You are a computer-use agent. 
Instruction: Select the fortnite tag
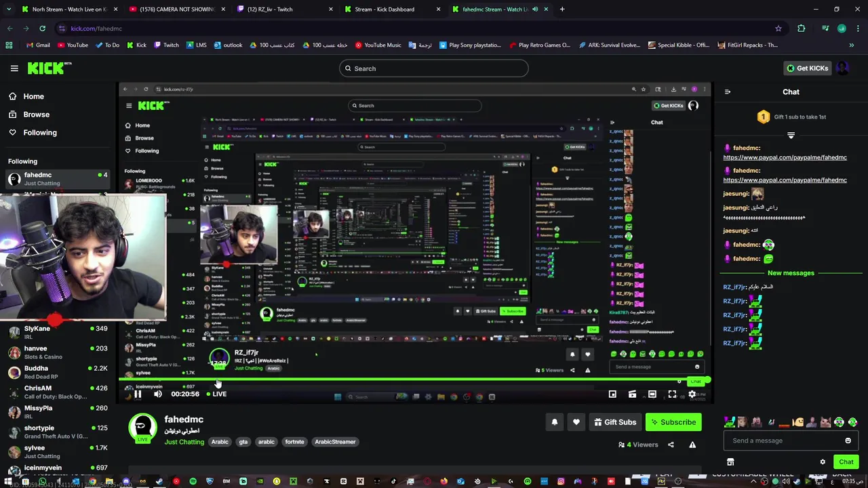pos(294,442)
